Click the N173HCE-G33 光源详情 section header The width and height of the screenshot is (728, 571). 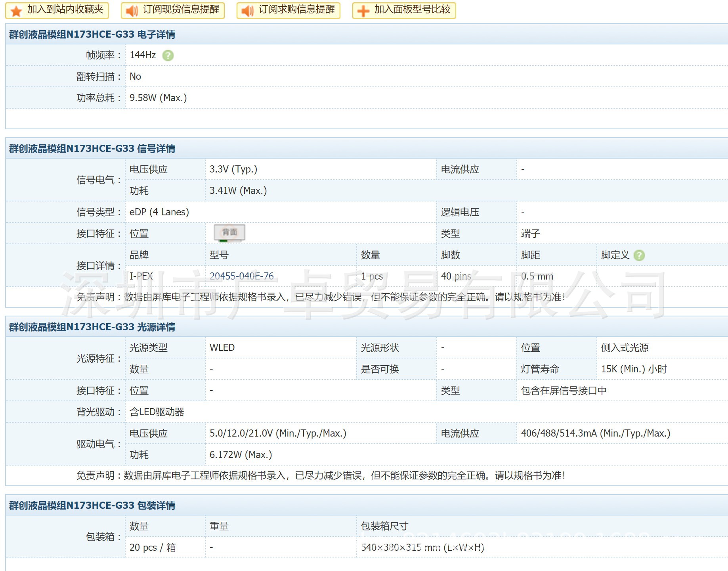[92, 327]
